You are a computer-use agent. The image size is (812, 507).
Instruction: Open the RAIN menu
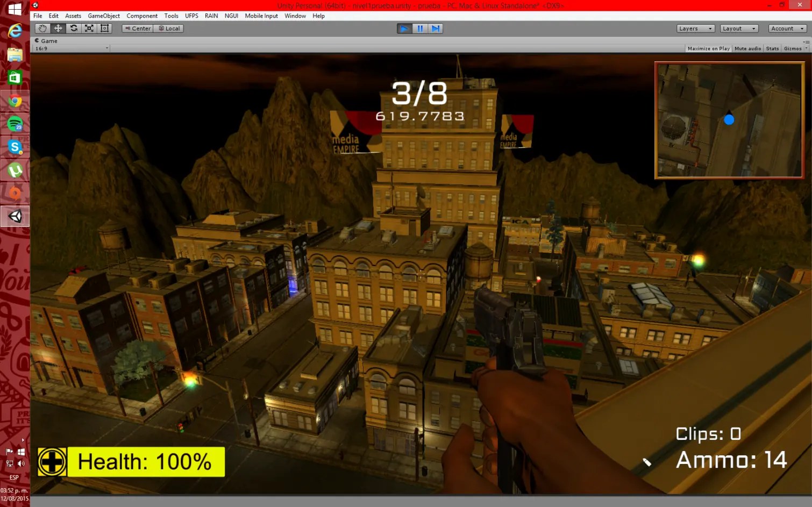click(x=211, y=16)
